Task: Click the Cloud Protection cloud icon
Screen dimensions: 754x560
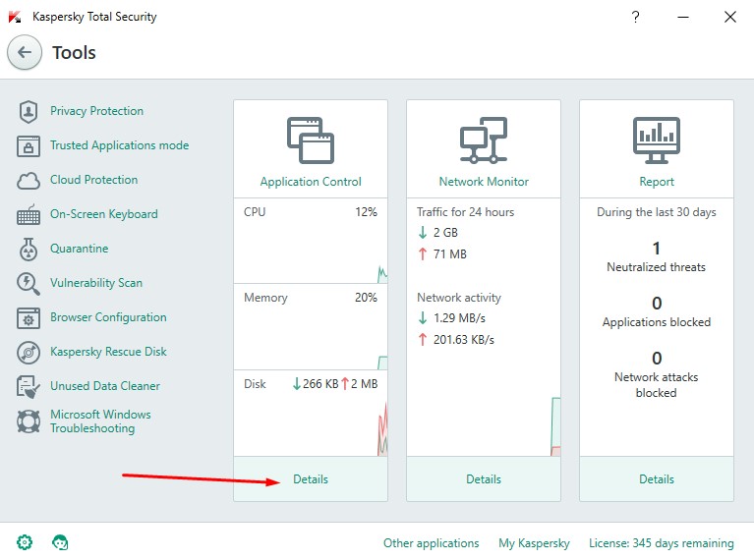Action: click(29, 181)
